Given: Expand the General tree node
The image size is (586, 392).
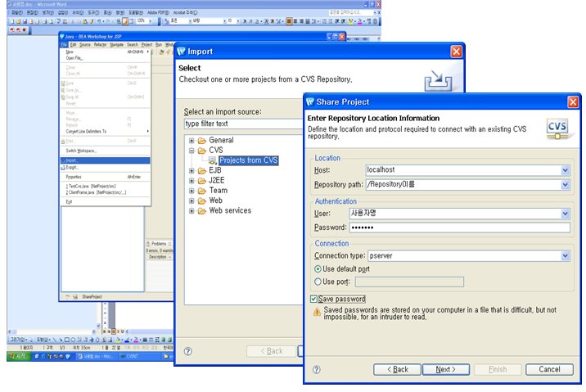Looking at the screenshot, I should (x=192, y=141).
